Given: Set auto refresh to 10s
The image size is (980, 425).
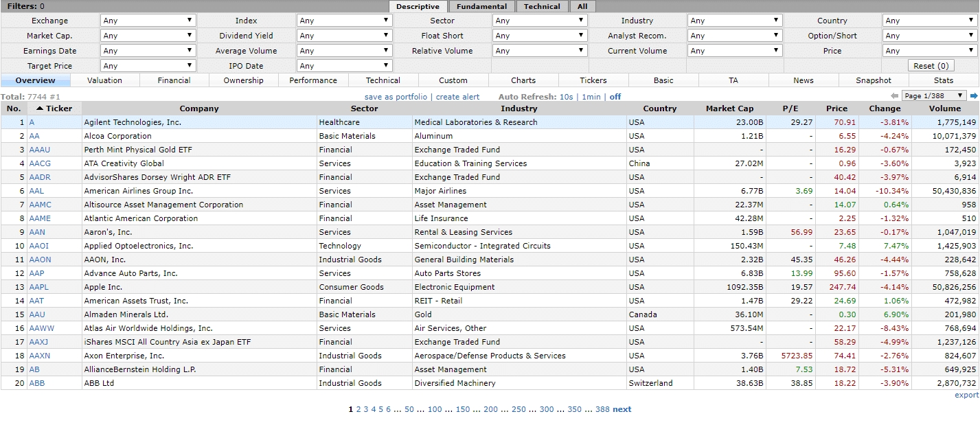Looking at the screenshot, I should tap(566, 97).
